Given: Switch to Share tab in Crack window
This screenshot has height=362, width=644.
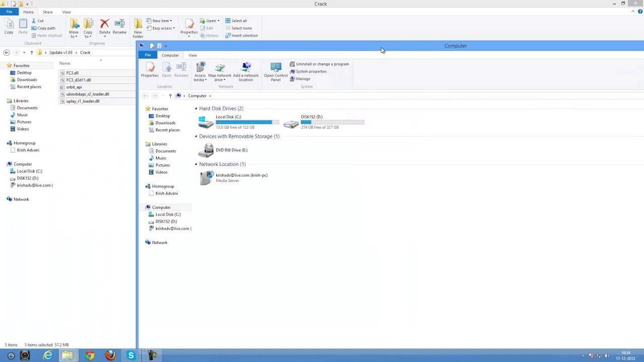Looking at the screenshot, I should pyautogui.click(x=47, y=12).
